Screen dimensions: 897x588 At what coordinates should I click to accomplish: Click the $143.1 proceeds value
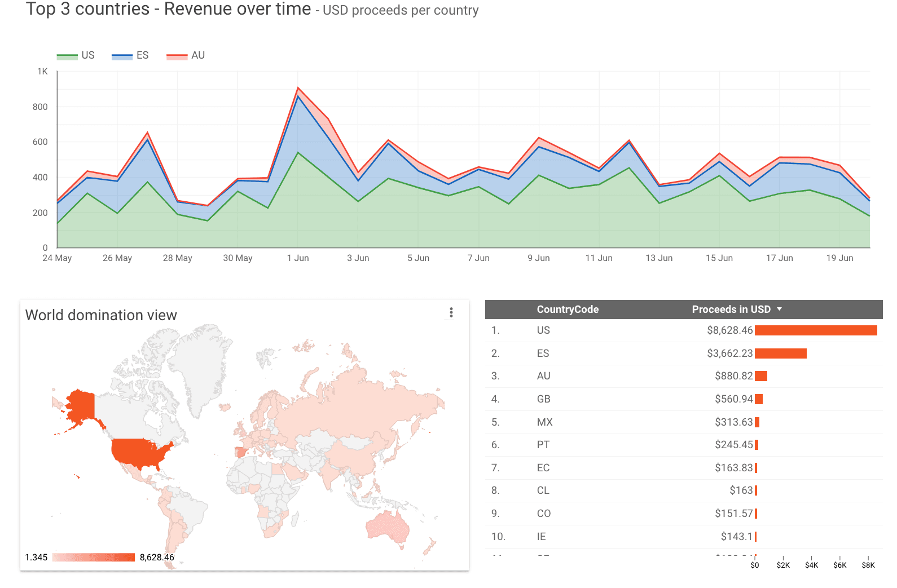(x=736, y=537)
